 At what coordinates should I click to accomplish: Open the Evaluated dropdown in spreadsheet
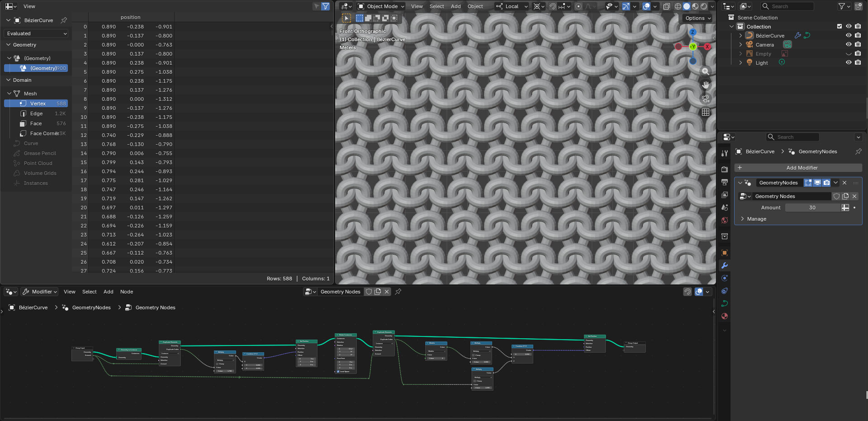point(37,33)
